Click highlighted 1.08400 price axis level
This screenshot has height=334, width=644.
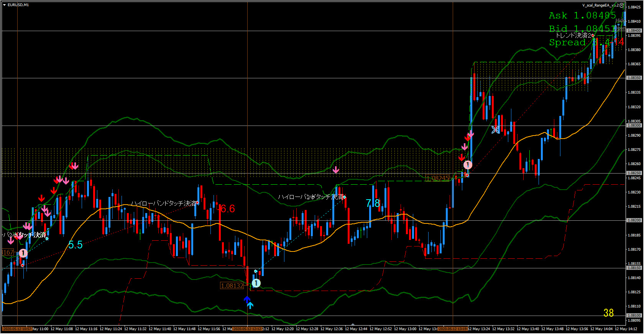pos(634,30)
